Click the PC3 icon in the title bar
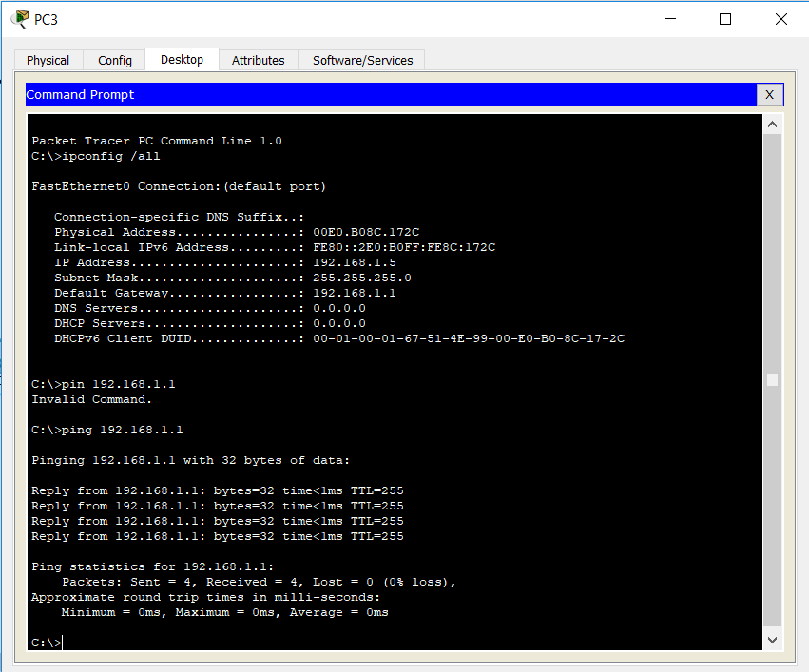Image resolution: width=809 pixels, height=672 pixels. (x=17, y=18)
